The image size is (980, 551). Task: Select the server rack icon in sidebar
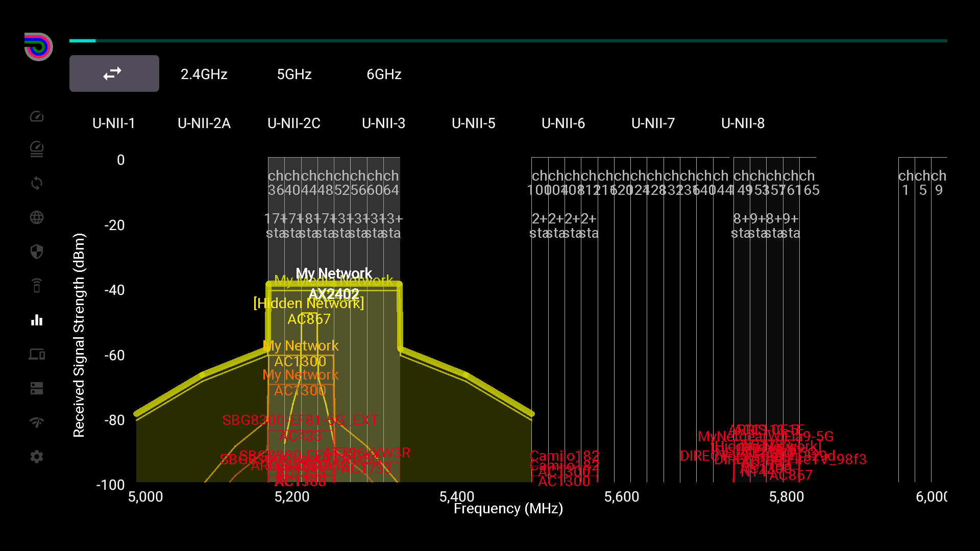[x=36, y=388]
